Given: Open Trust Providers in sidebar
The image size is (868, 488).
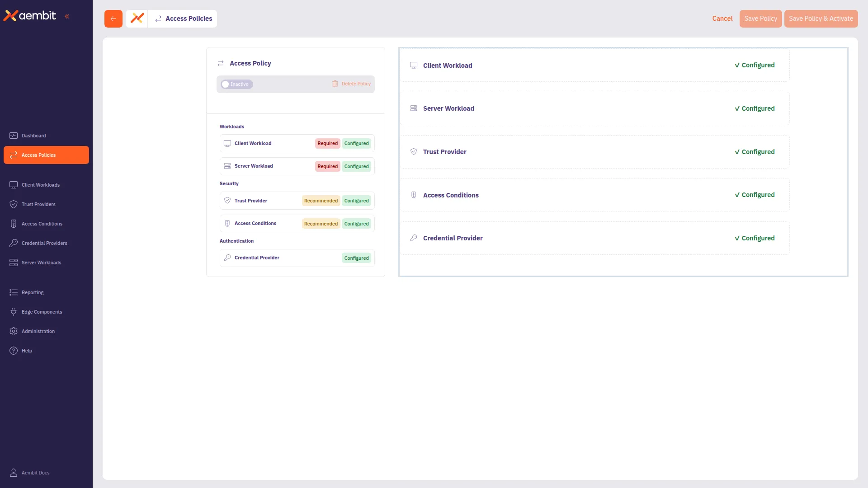Looking at the screenshot, I should (46, 204).
